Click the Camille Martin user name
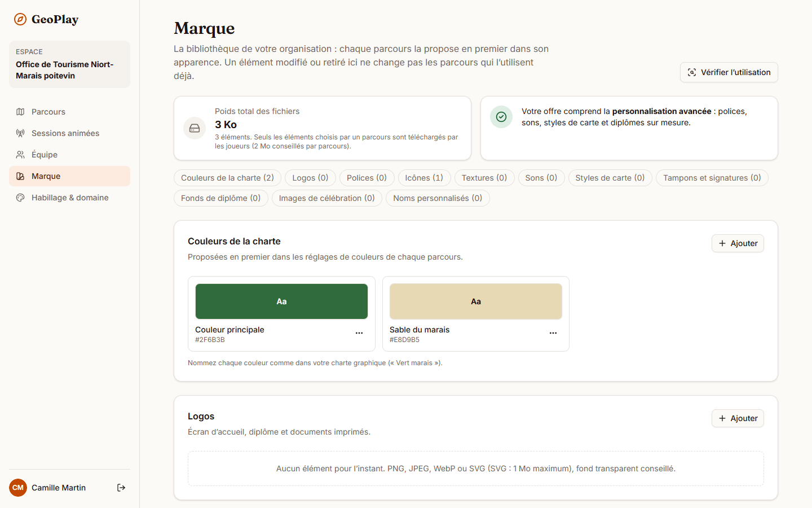 [59, 488]
